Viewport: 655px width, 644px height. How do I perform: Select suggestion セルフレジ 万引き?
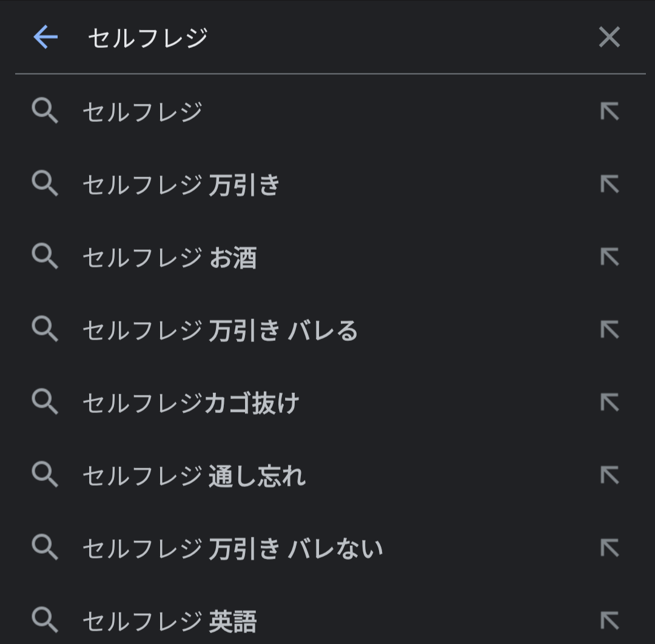click(181, 185)
